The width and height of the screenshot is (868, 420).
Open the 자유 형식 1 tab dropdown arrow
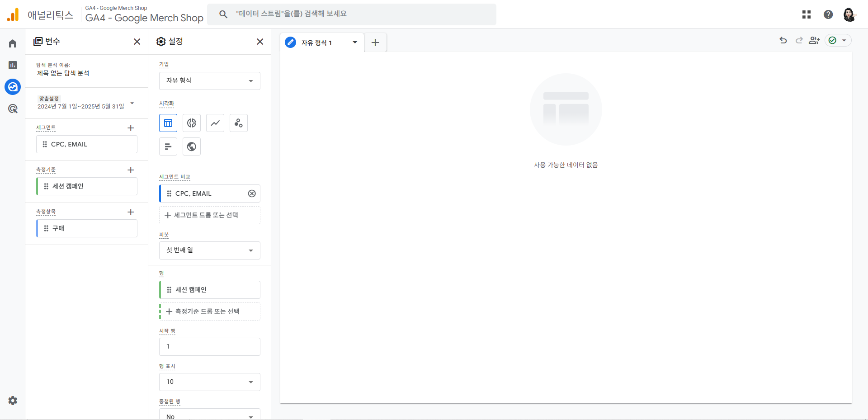[355, 42]
